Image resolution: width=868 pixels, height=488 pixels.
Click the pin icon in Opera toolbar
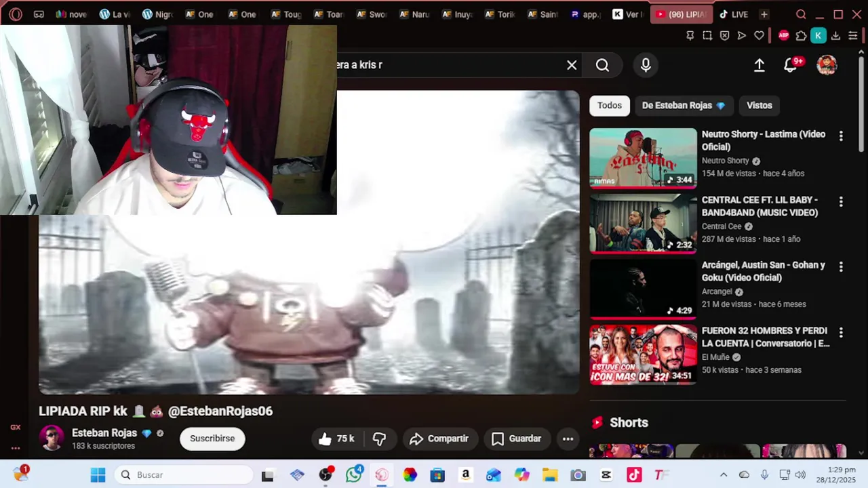[690, 36]
